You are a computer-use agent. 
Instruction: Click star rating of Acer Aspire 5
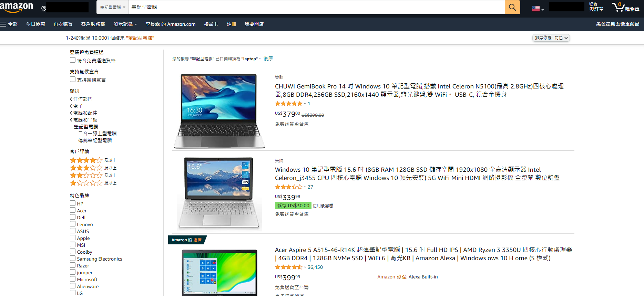pyautogui.click(x=289, y=267)
